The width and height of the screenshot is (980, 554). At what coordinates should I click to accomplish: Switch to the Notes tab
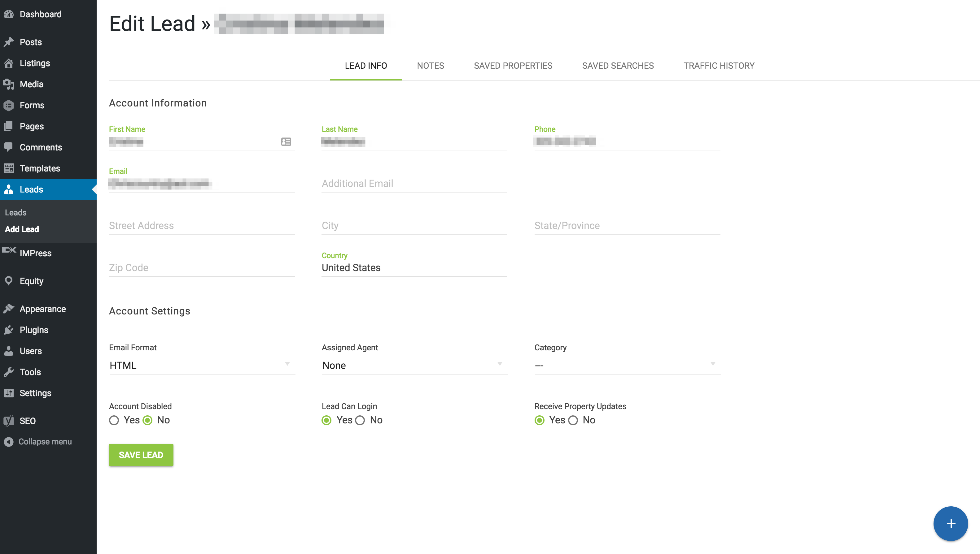[x=430, y=65]
